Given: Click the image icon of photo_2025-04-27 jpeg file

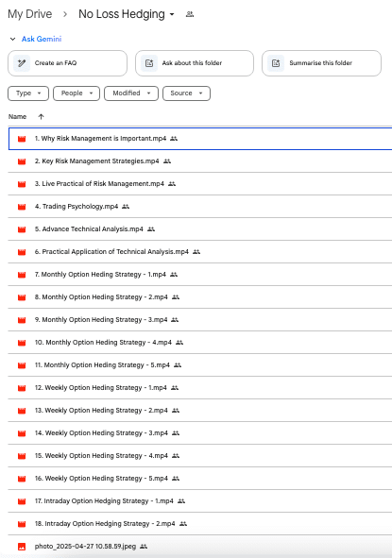Looking at the screenshot, I should click(x=22, y=547).
